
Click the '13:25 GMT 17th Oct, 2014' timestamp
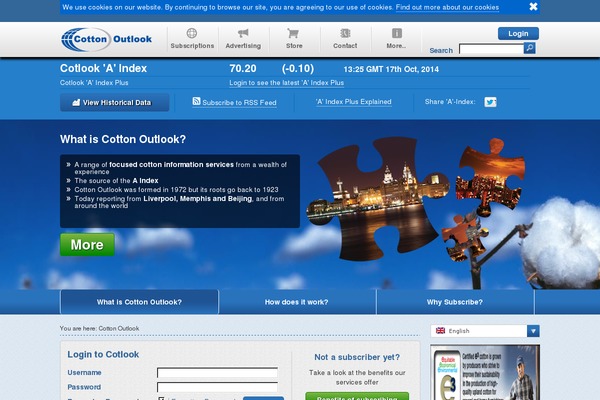tap(391, 69)
